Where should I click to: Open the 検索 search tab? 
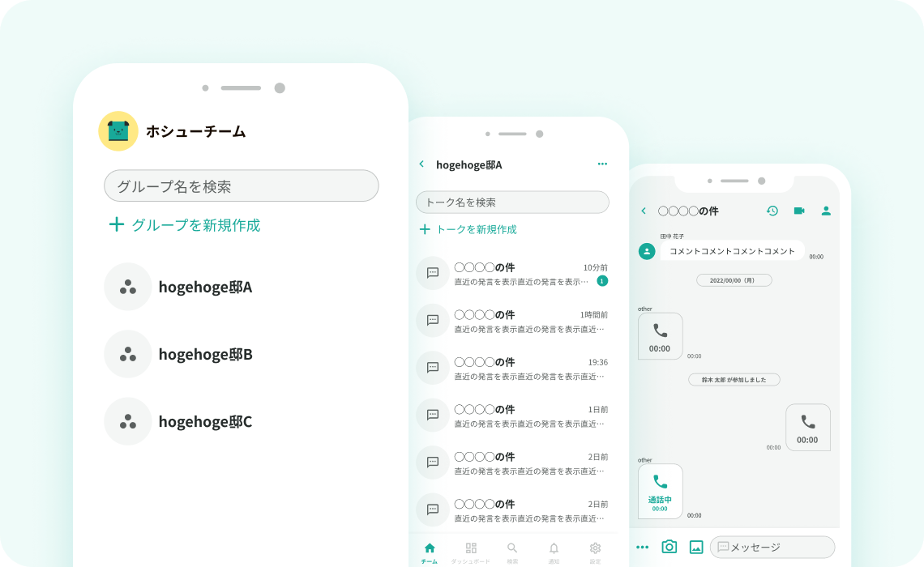click(512, 552)
